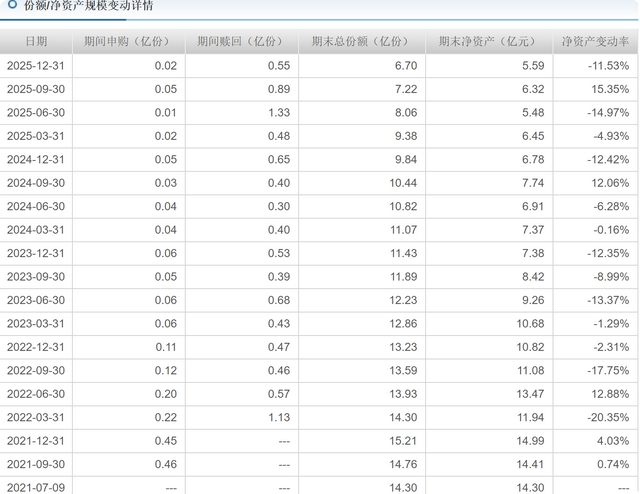Click subscription value 0.46
This screenshot has width=640, height=494.
pyautogui.click(x=166, y=465)
